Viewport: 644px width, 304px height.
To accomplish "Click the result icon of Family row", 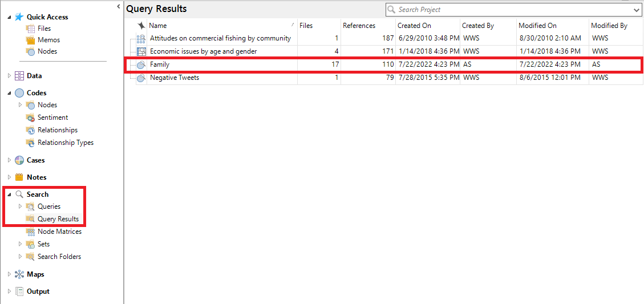I will pos(141,64).
